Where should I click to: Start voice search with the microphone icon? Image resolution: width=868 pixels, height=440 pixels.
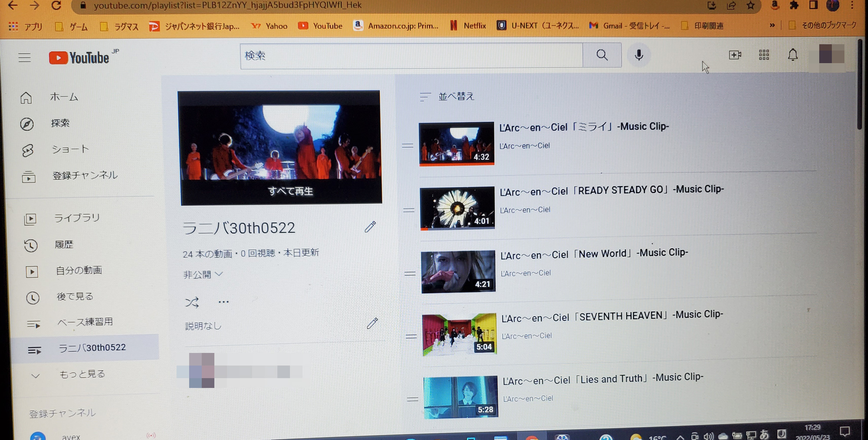(x=639, y=55)
